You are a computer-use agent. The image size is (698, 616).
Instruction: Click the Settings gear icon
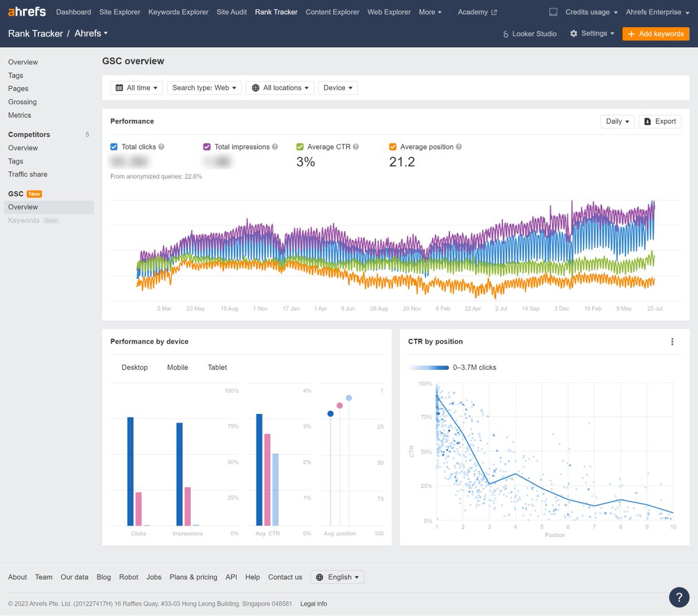pos(574,34)
